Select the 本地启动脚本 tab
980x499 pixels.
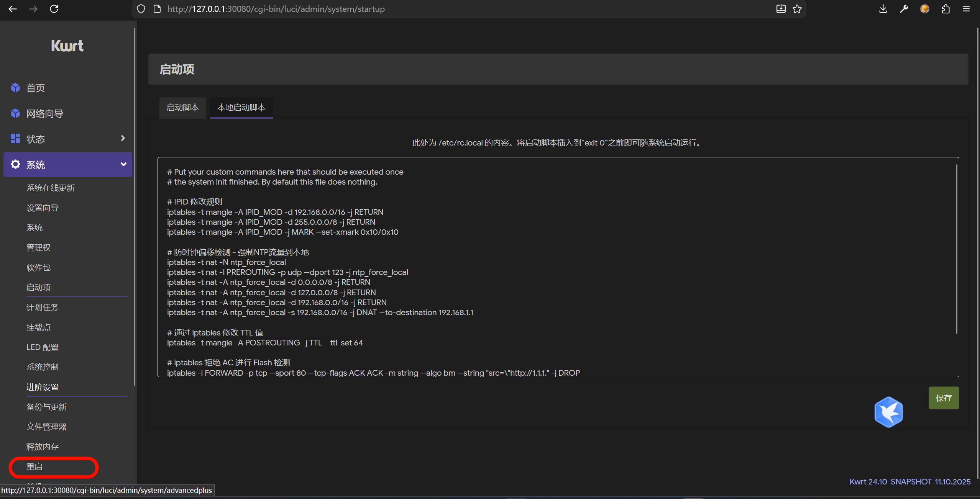[x=241, y=108]
